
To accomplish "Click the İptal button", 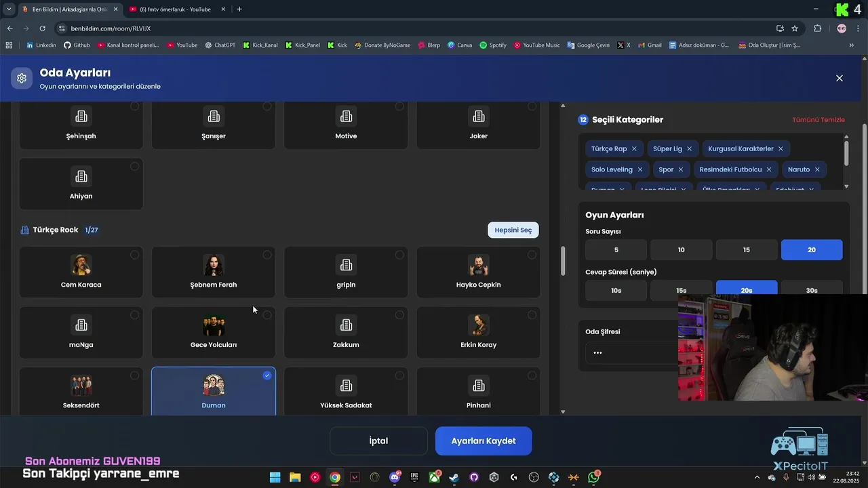I will coord(378,441).
